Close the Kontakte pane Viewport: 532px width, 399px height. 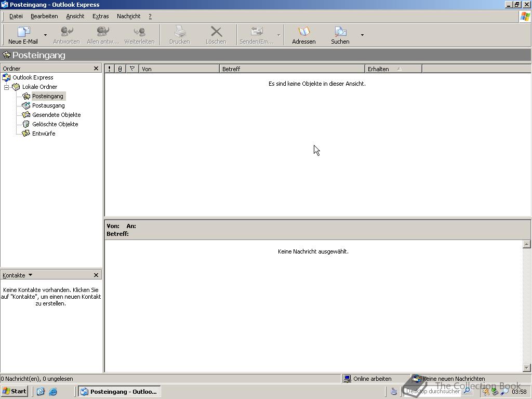click(x=96, y=275)
